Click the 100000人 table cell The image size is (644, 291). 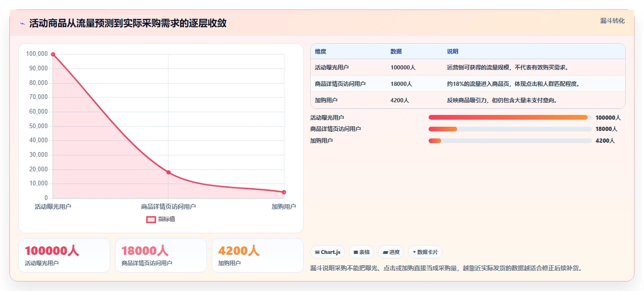tap(403, 68)
